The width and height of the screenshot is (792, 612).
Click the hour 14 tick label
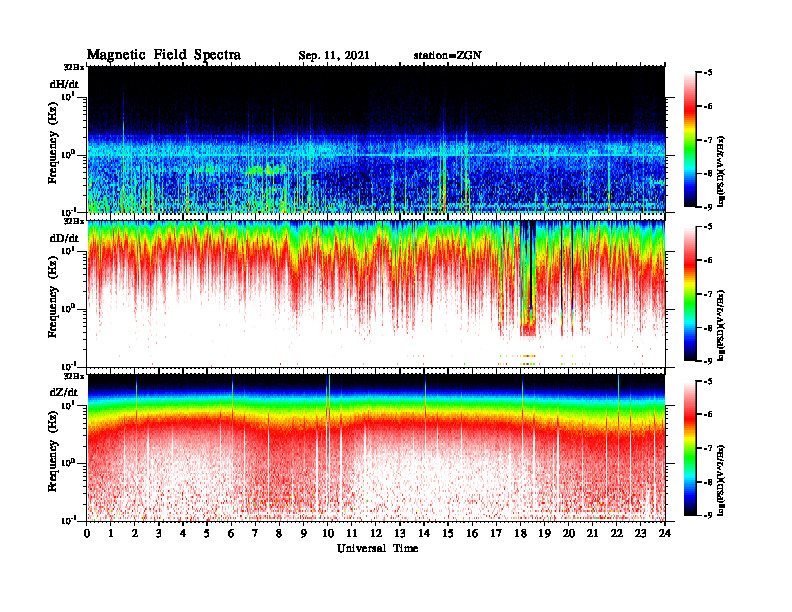coord(424,533)
